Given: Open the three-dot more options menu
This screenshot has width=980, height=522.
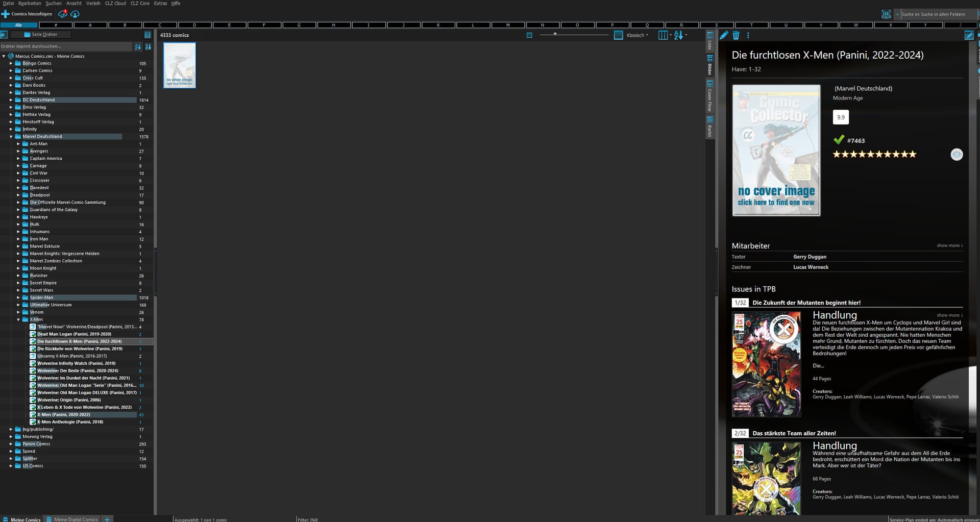Looking at the screenshot, I should (x=748, y=35).
